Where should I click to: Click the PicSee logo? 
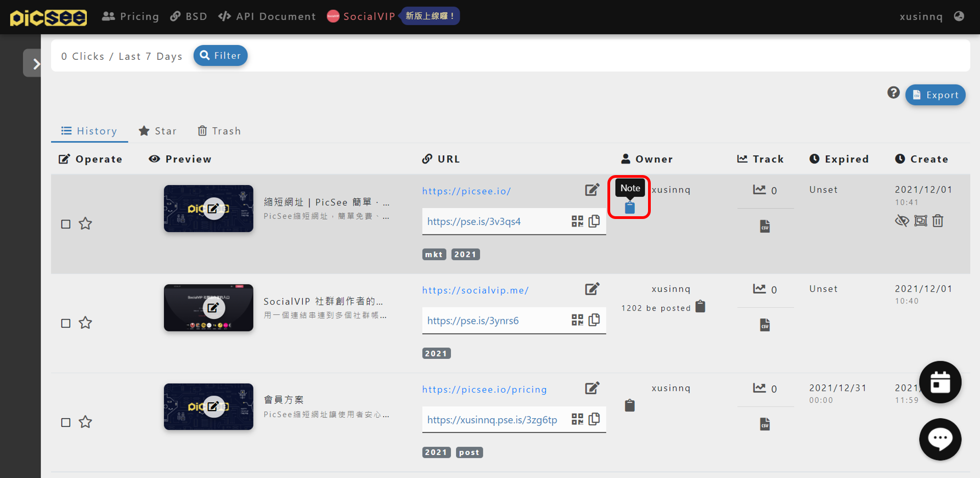pos(48,17)
